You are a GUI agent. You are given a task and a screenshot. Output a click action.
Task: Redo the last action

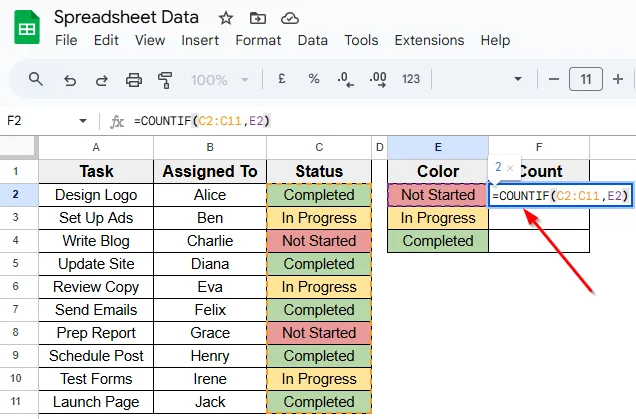[101, 80]
